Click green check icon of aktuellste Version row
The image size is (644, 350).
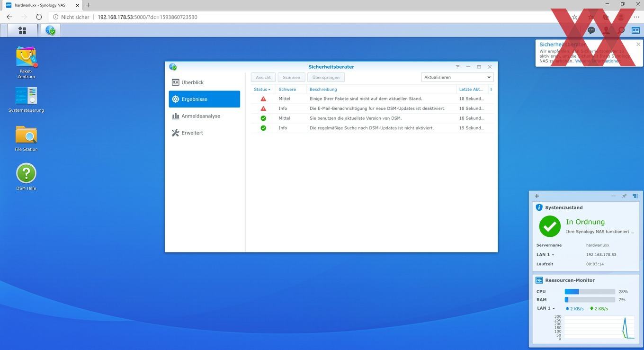coord(263,118)
